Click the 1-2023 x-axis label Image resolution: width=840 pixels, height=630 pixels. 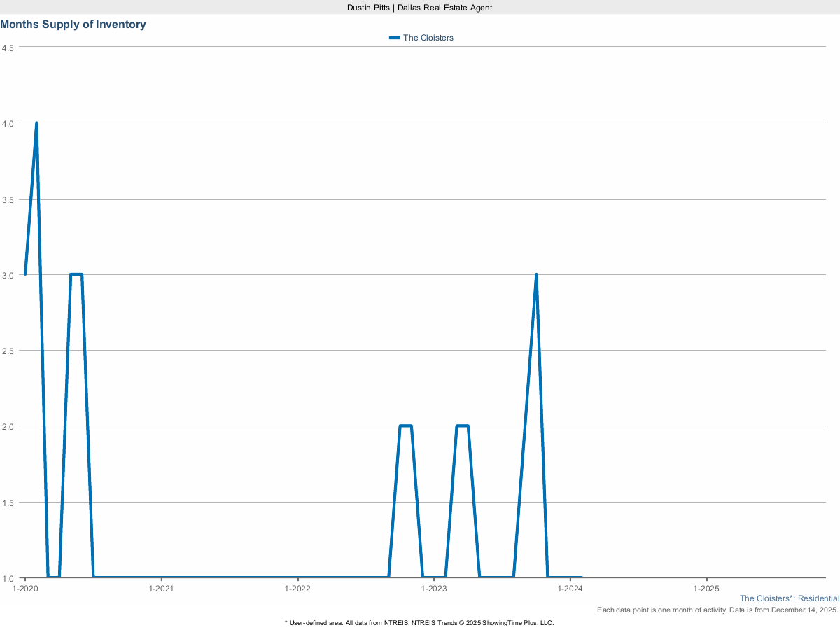434,589
